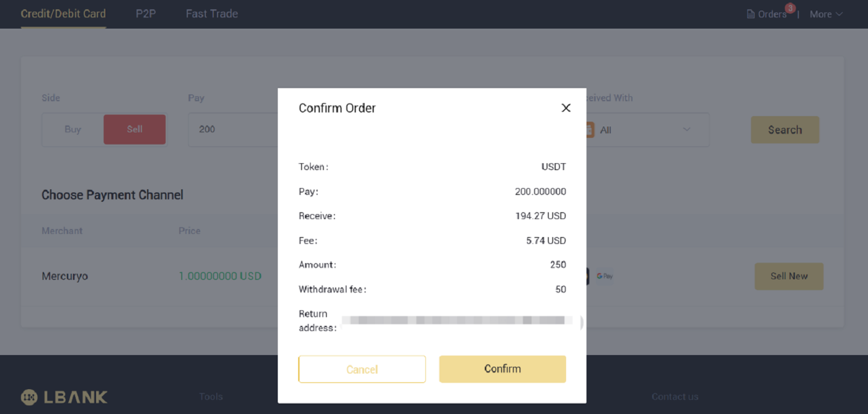Select the Buy side option
The width and height of the screenshot is (868, 414).
[x=73, y=129]
